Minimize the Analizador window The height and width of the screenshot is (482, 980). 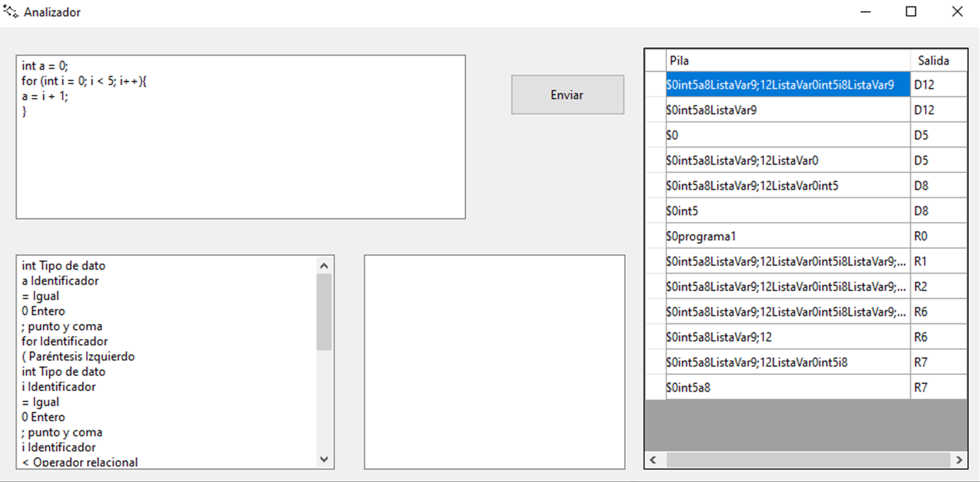coord(864,11)
